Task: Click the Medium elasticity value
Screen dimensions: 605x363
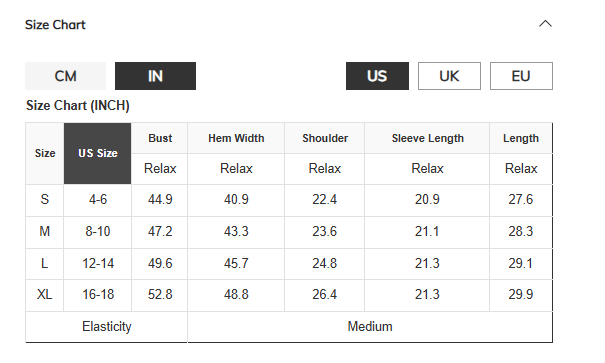Action: 370,327
